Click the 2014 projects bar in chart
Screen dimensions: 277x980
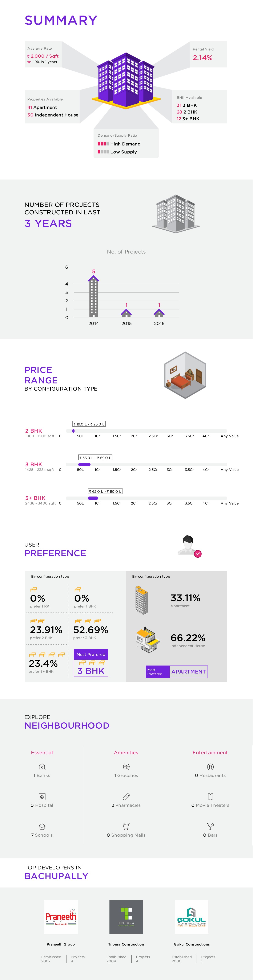[93, 297]
